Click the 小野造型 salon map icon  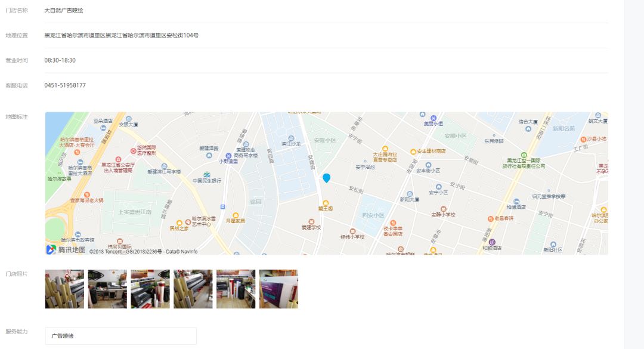point(228,155)
